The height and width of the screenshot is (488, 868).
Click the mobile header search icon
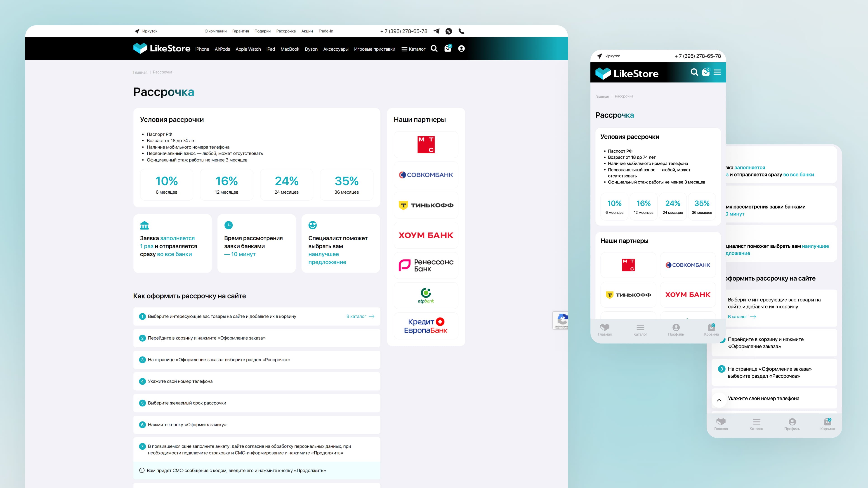pyautogui.click(x=694, y=72)
